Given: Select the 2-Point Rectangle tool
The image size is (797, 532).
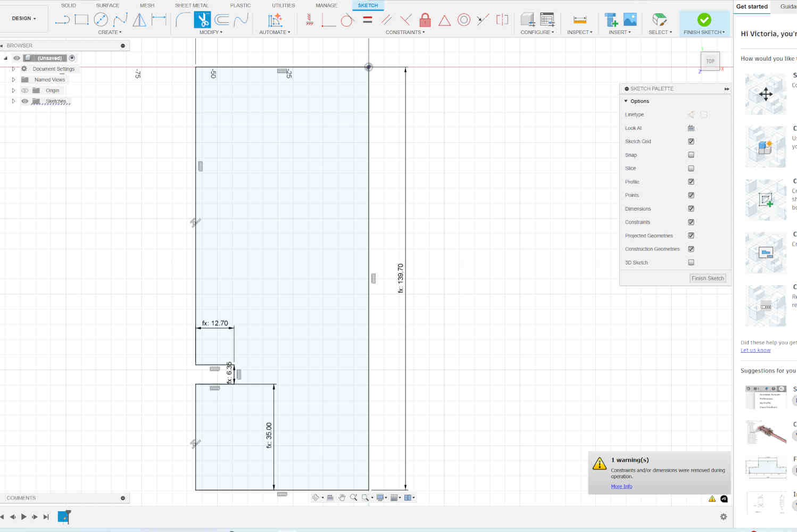Looking at the screenshot, I should coord(81,20).
